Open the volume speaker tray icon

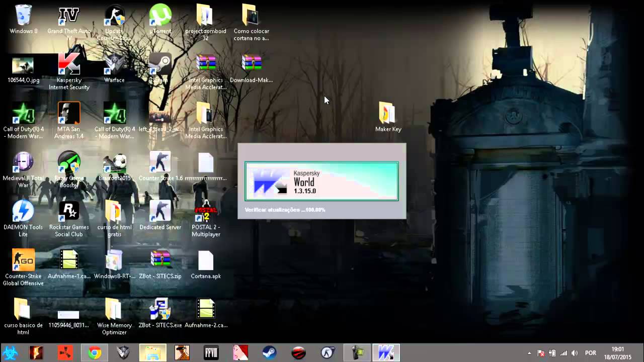575,353
